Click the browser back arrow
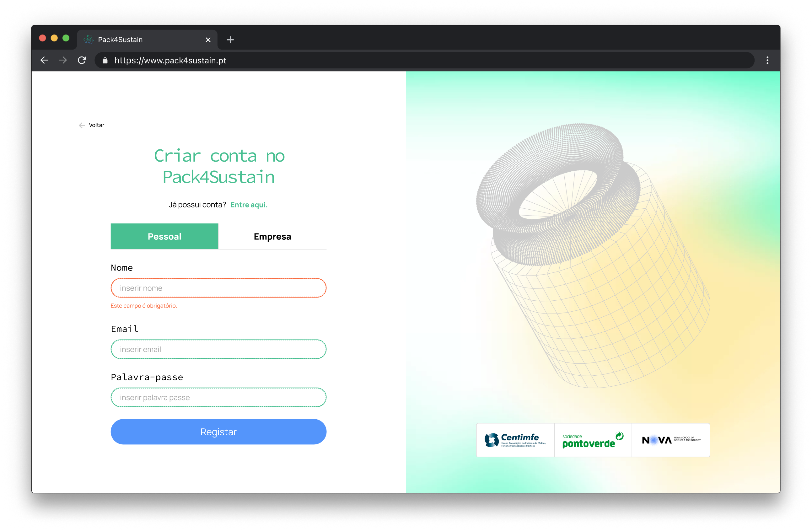Viewport: 812px width, 531px height. [x=44, y=60]
